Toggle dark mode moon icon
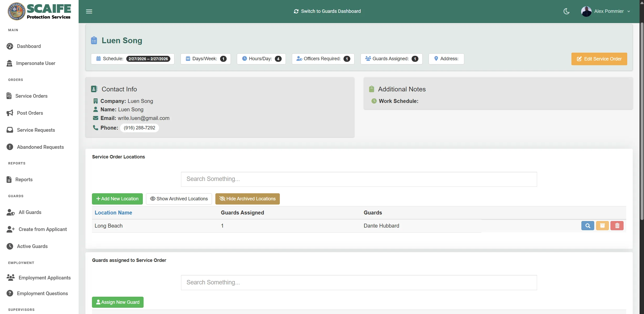Screen dimensions: 644x314 [x=566, y=11]
